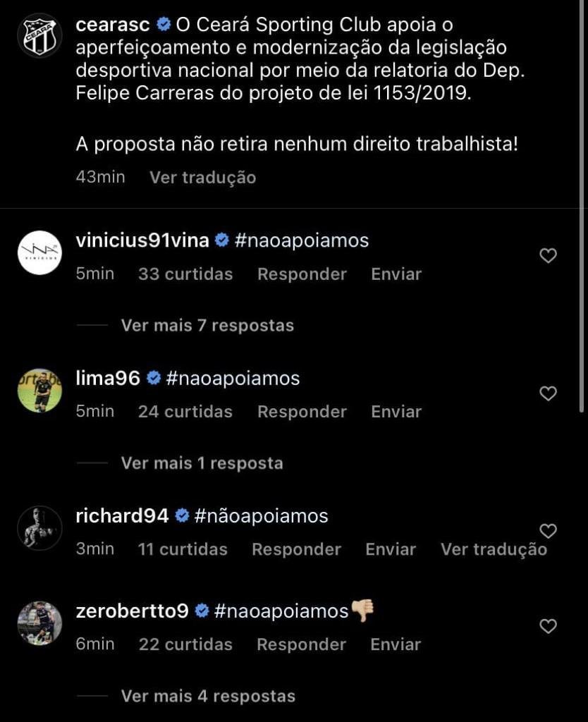Show "Ver mais 1 resposta" under lima96
The width and height of the screenshot is (588, 722).
[x=202, y=463]
